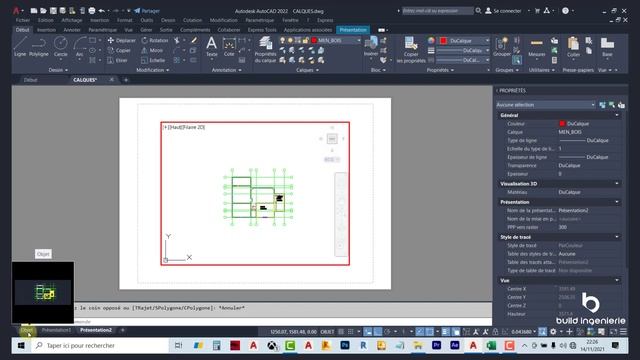Click the Grouper tool

(502, 46)
